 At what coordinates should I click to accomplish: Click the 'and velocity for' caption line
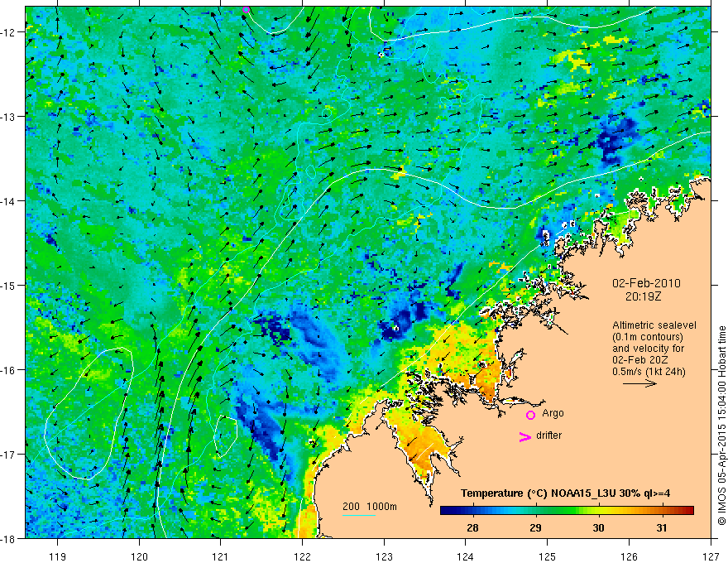[x=648, y=349]
